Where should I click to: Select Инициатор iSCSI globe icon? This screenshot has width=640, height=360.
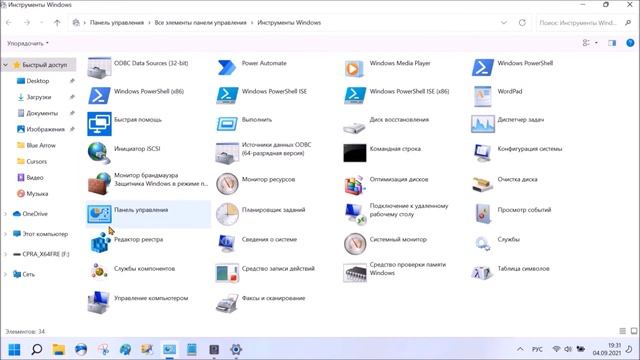pyautogui.click(x=99, y=153)
